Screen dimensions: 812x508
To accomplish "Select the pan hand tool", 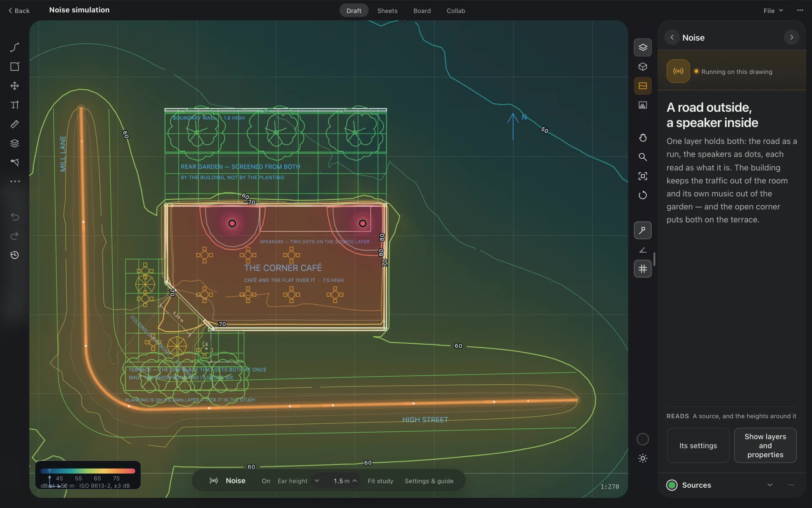I will 643,138.
